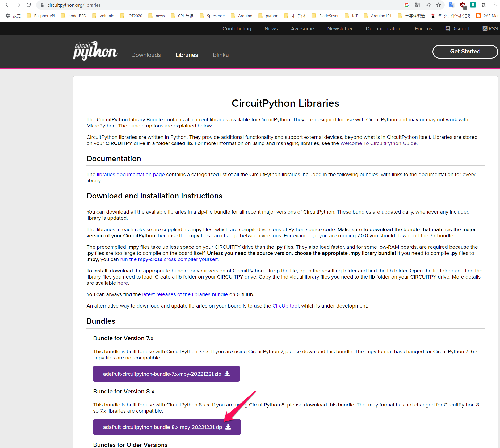Click the 'Bundles for Older Versions' heading
The height and width of the screenshot is (448, 500).
pos(130,445)
